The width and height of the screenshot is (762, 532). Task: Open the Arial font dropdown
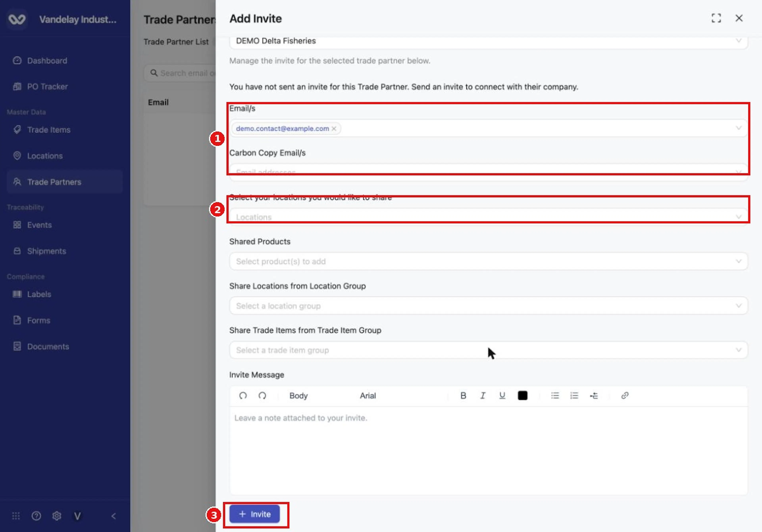(x=368, y=395)
